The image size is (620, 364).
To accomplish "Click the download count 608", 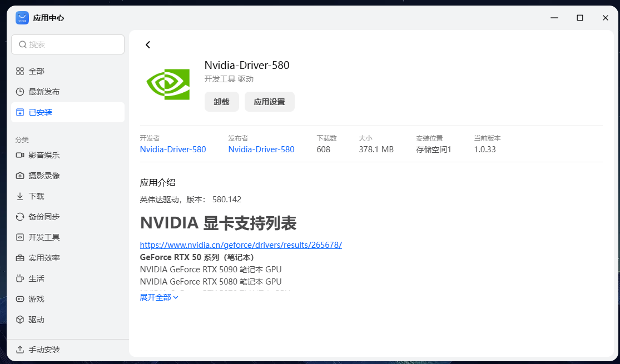I will click(324, 149).
